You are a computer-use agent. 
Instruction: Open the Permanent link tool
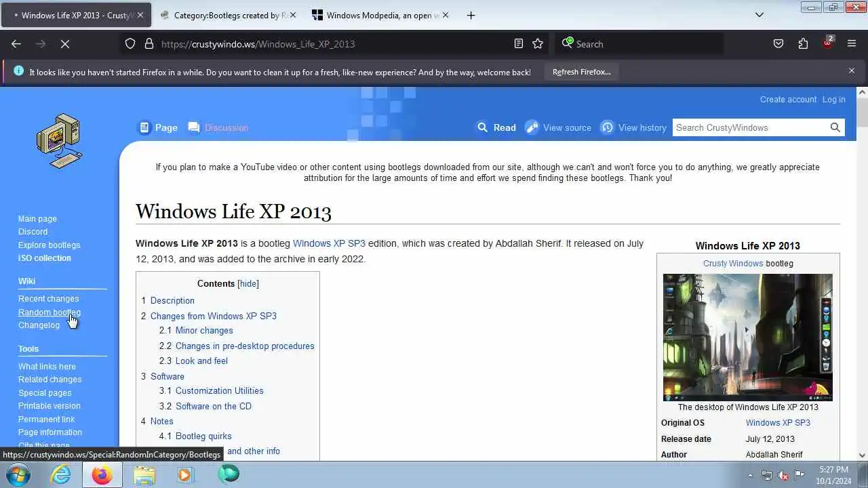[x=46, y=420]
